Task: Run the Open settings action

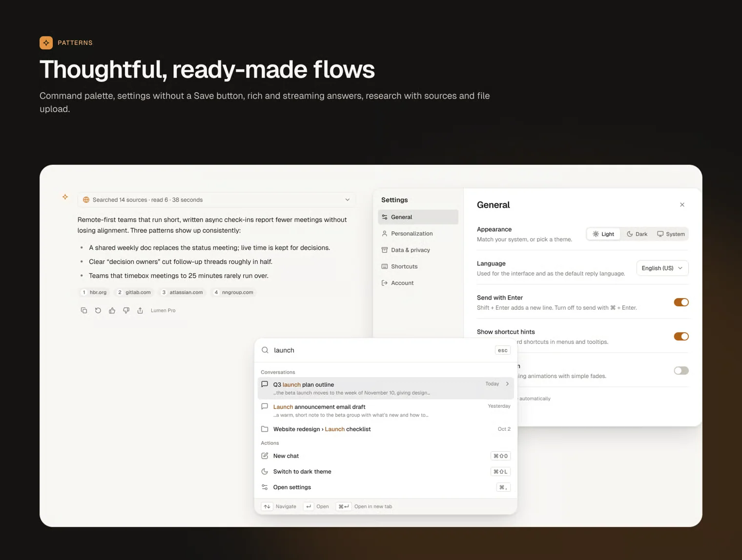Action: tap(386, 487)
